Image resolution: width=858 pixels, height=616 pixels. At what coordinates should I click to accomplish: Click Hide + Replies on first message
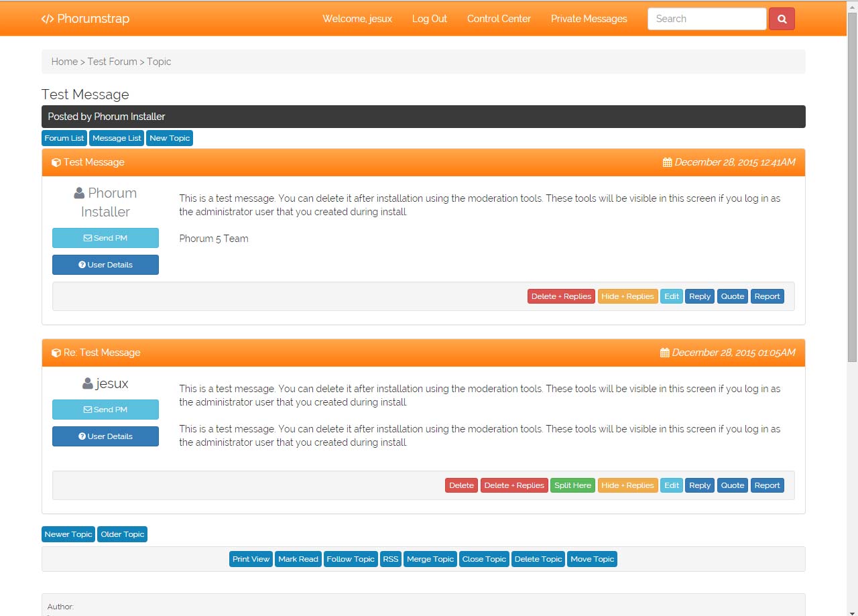[x=628, y=296]
